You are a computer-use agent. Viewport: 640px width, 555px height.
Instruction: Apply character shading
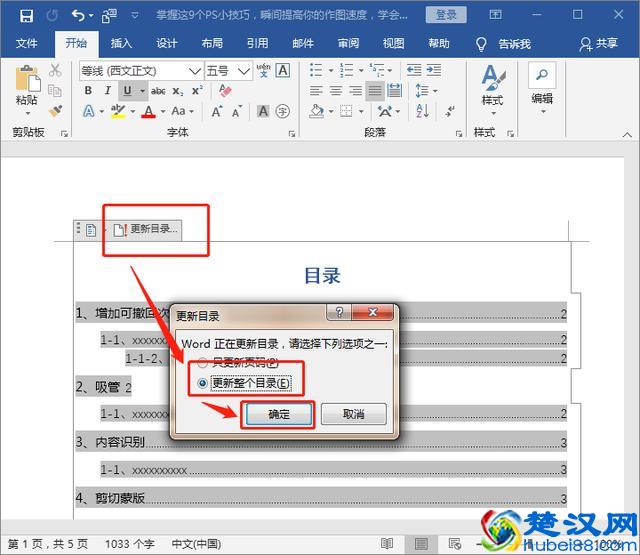[x=263, y=111]
